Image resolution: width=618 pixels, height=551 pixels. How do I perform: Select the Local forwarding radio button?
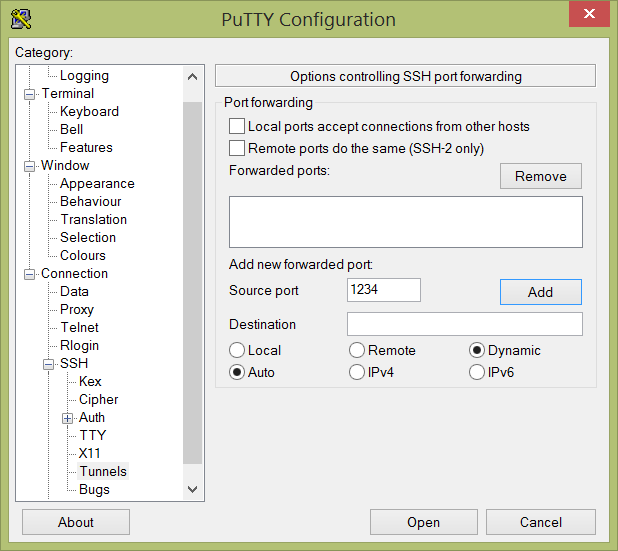237,350
